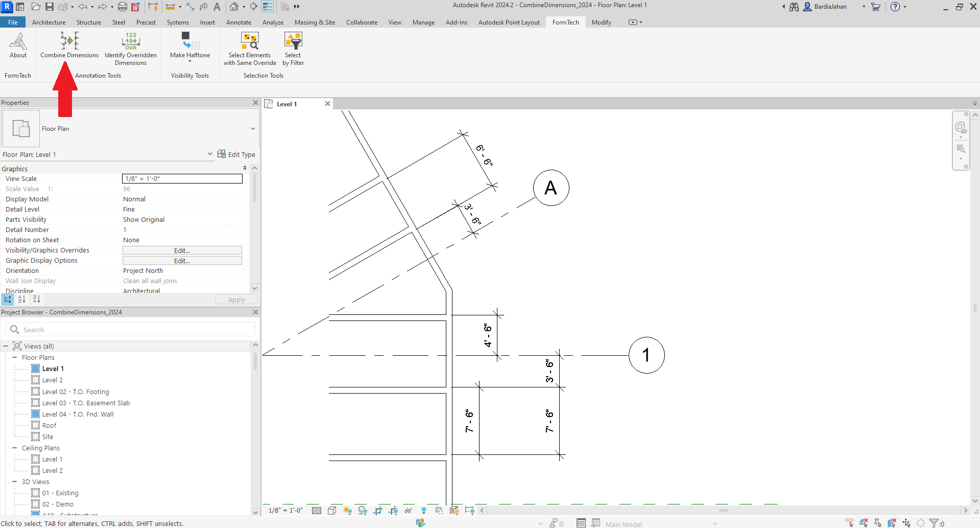Collapse the Ceiling Plans tree node
The height and width of the screenshot is (528, 980).
(14, 448)
